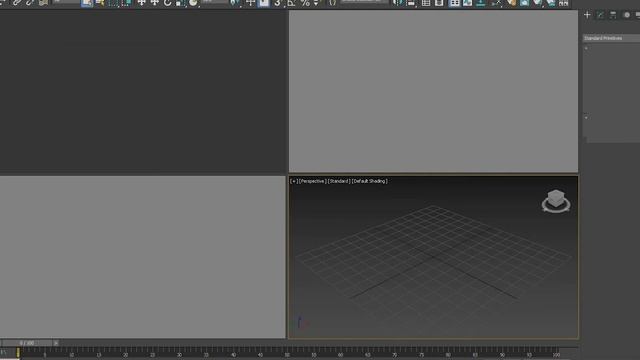Open the Rendered Frame Window

[x=524, y=3]
